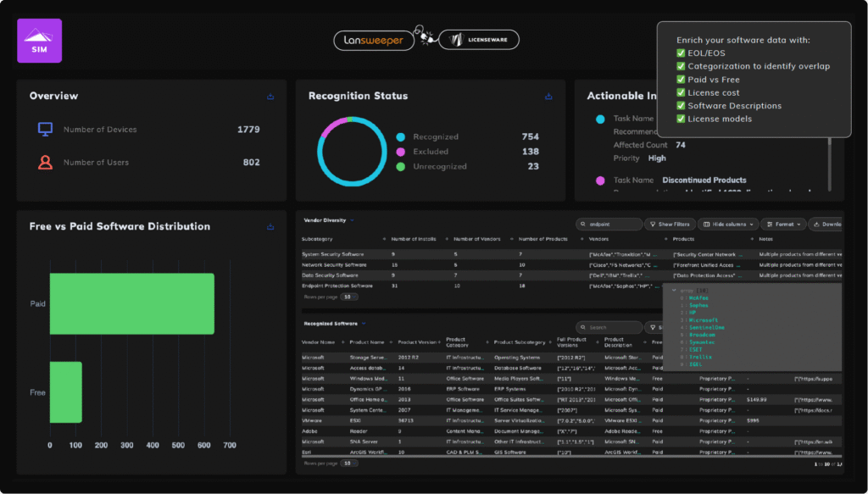Collapse the vendors array popup chevron
868x494 pixels.
pos(674,291)
